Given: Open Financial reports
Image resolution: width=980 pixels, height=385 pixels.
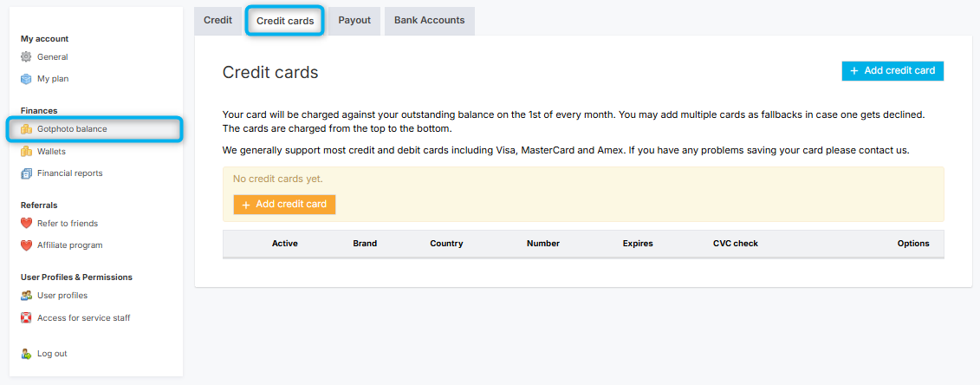Looking at the screenshot, I should pyautogui.click(x=70, y=173).
